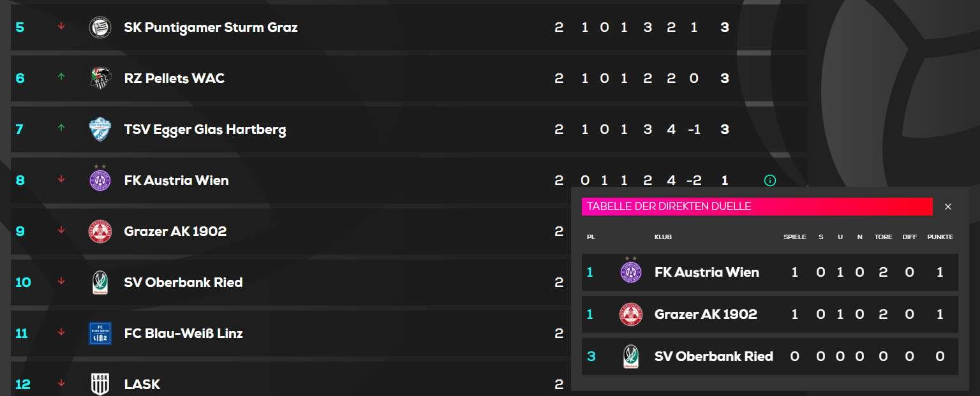Screen dimensions: 980x396
Task: Click FK Austria Wien crest in duels popup
Action: [x=631, y=271]
